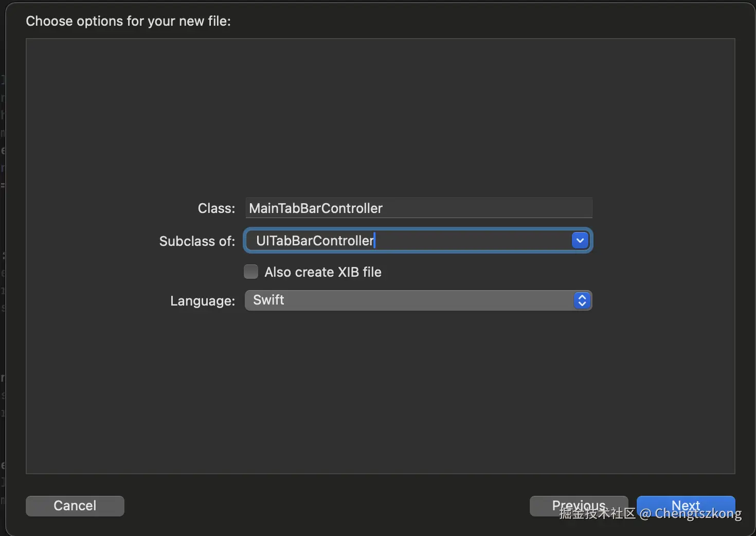Click the 'Class:' field label
This screenshot has height=536, width=756.
click(x=216, y=208)
